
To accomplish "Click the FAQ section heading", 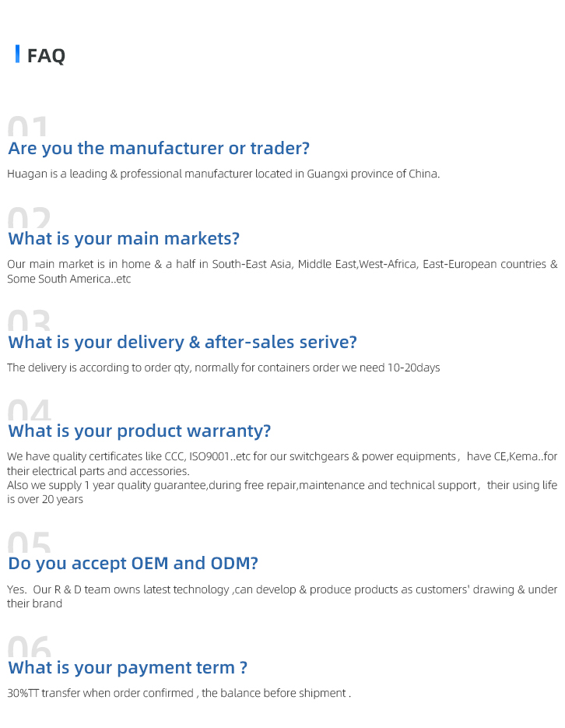I will (47, 56).
